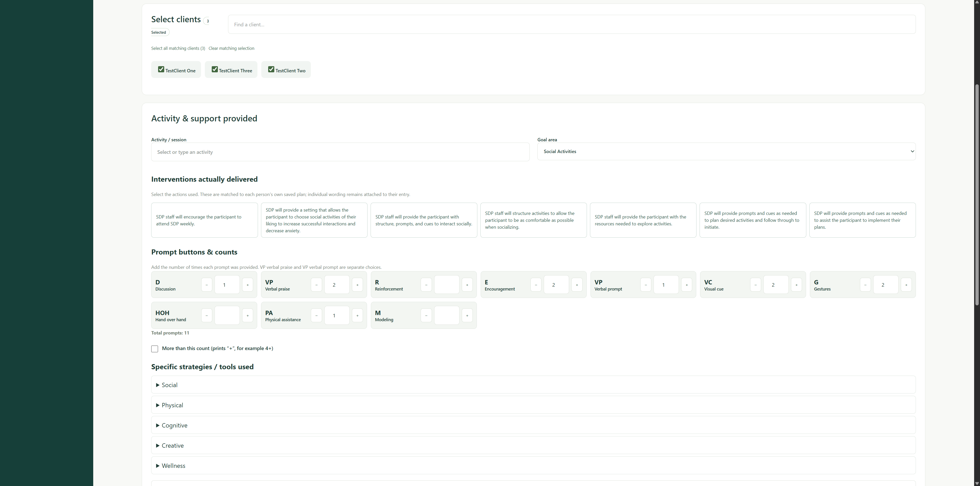This screenshot has width=980, height=486.
Task: Select 'choose social activities of their liking' intervention
Action: click(314, 220)
